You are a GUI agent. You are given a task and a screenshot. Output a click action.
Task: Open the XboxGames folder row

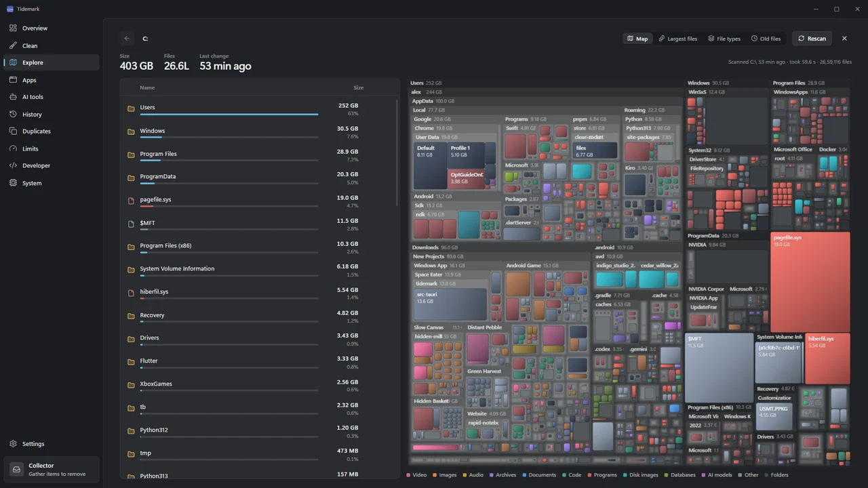pos(258,385)
